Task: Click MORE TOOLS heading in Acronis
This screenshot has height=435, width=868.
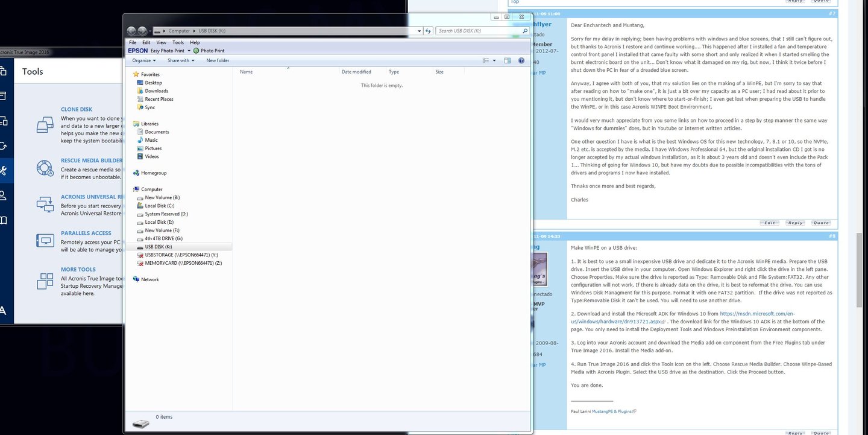Action: tap(78, 270)
